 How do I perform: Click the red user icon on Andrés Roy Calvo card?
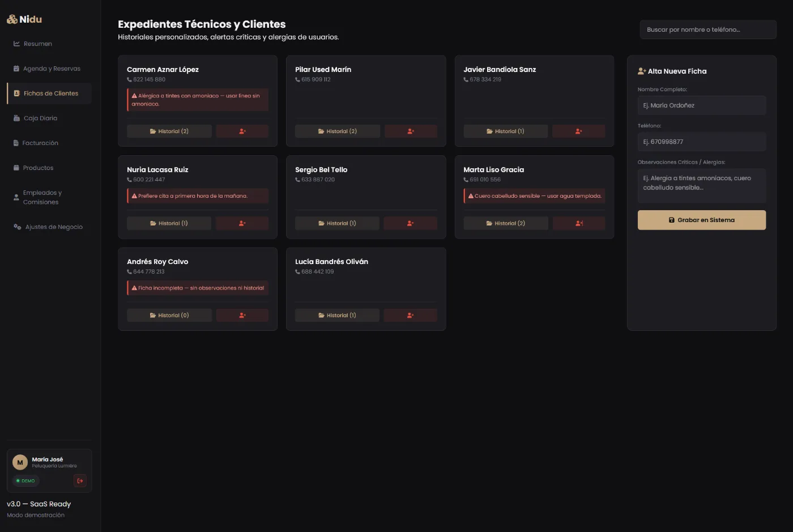tap(242, 315)
